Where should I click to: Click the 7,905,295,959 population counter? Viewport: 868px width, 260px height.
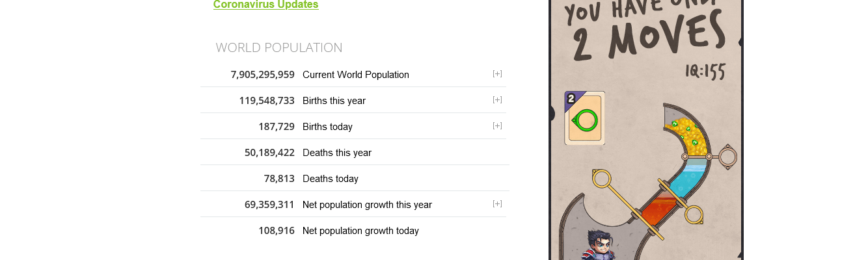[x=262, y=75]
